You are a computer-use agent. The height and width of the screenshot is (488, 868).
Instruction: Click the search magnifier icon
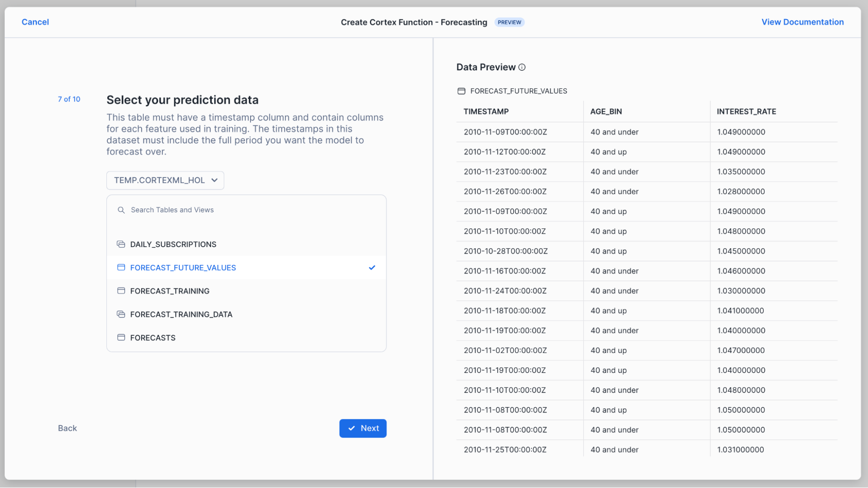(121, 210)
